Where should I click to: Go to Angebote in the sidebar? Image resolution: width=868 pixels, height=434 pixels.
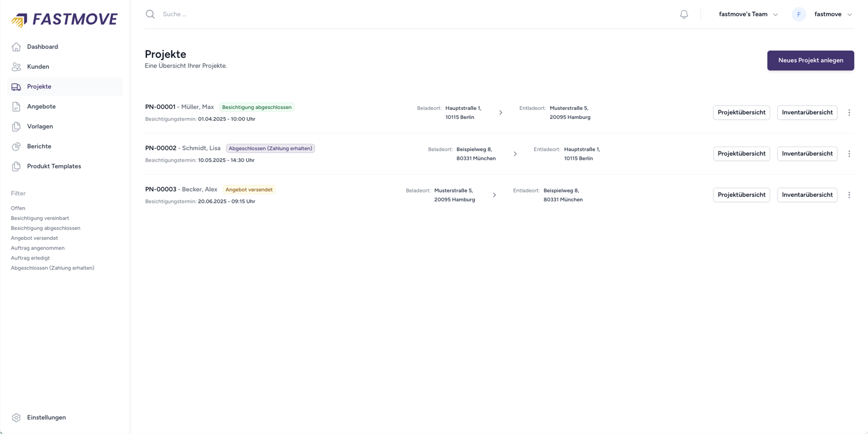click(x=41, y=107)
